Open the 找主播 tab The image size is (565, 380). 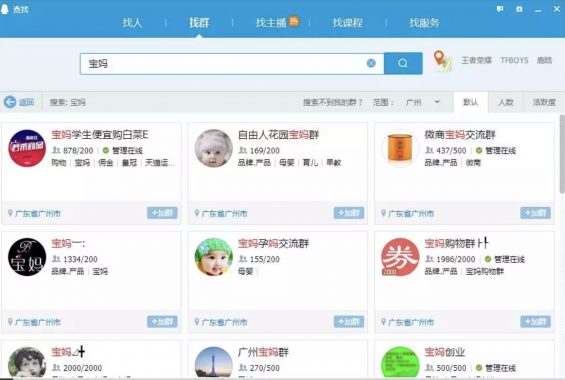pyautogui.click(x=271, y=23)
